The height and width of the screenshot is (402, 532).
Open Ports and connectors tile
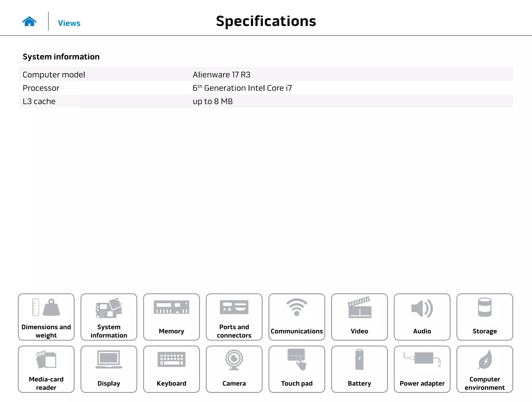pyautogui.click(x=234, y=317)
